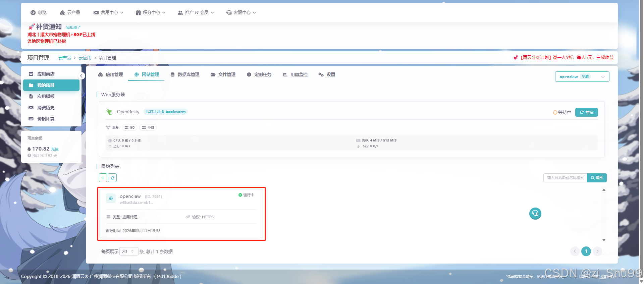Switch to the 数据库管理 tab
This screenshot has height=284, width=644.
[185, 75]
